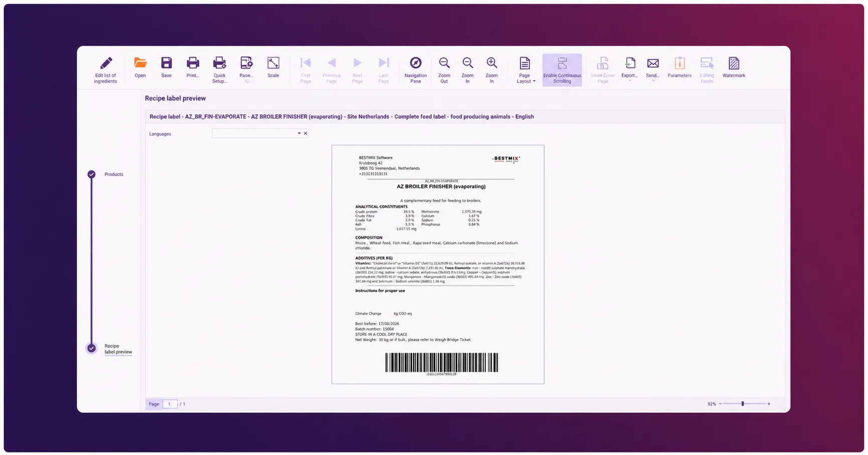Screen dimensions: 868x455
Task: Click the Zoom Out magnifier icon
Action: point(444,63)
